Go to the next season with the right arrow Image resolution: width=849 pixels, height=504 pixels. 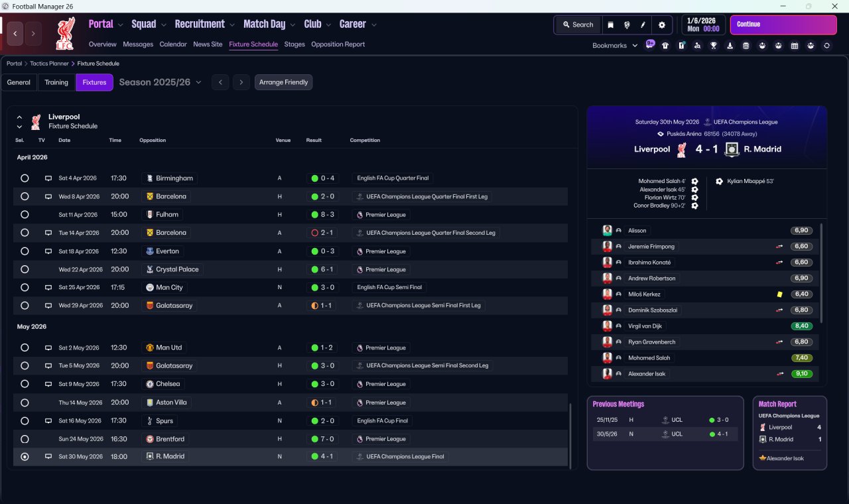[241, 82]
